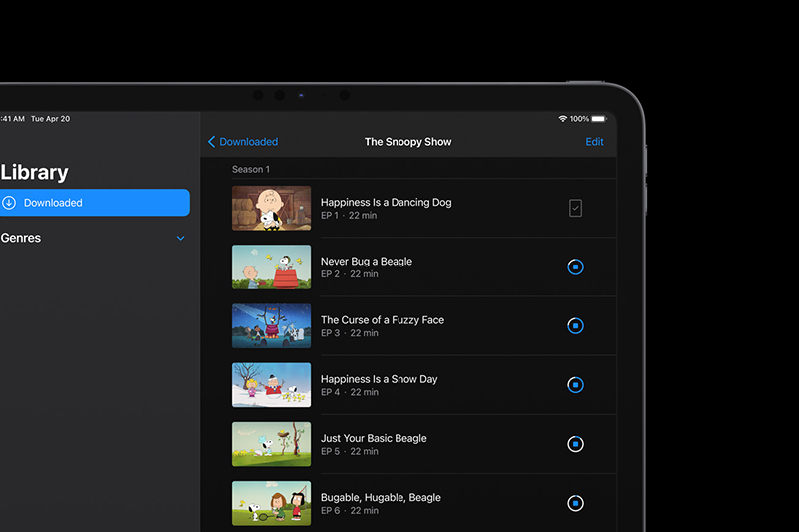Click the download arrow icon in sidebar
The image size is (799, 532).
pos(9,203)
